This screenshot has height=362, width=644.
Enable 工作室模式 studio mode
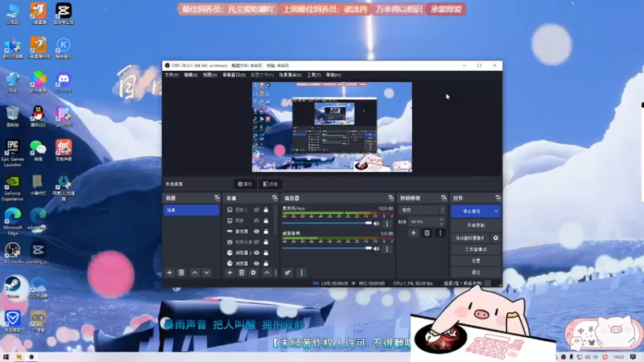[476, 249]
